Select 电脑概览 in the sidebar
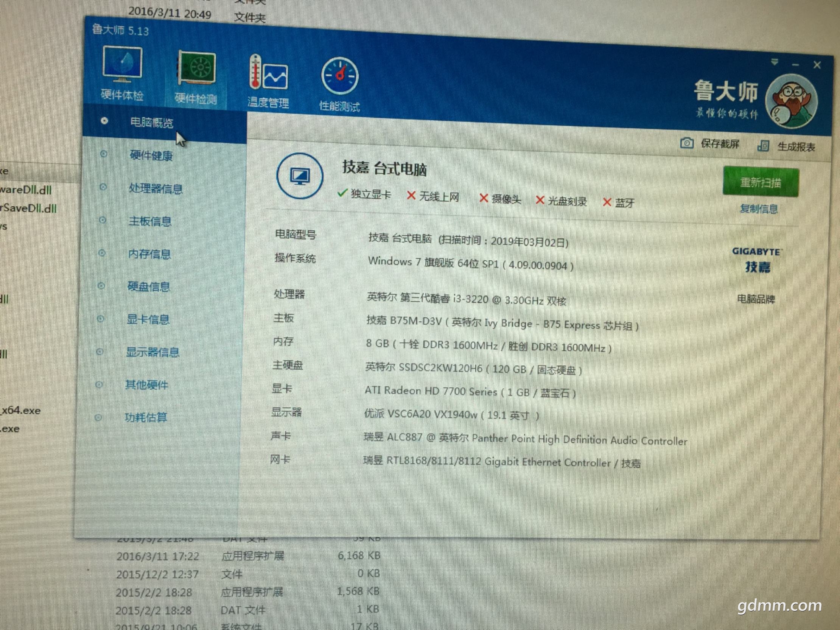The height and width of the screenshot is (630, 840). [151, 122]
